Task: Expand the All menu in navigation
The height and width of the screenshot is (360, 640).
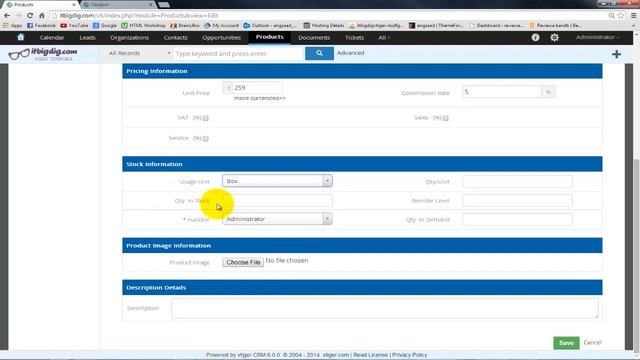Action: [x=384, y=37]
